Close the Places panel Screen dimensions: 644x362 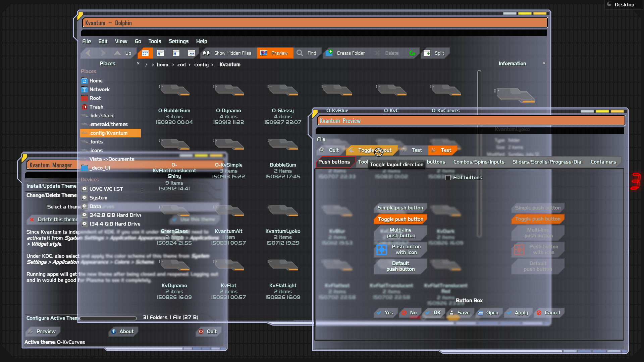coord(138,63)
